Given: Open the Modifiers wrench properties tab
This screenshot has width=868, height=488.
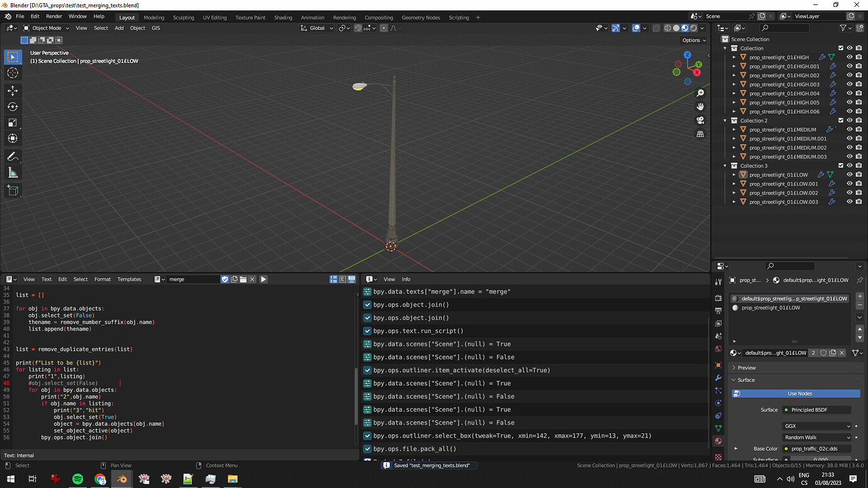Looking at the screenshot, I should (718, 377).
